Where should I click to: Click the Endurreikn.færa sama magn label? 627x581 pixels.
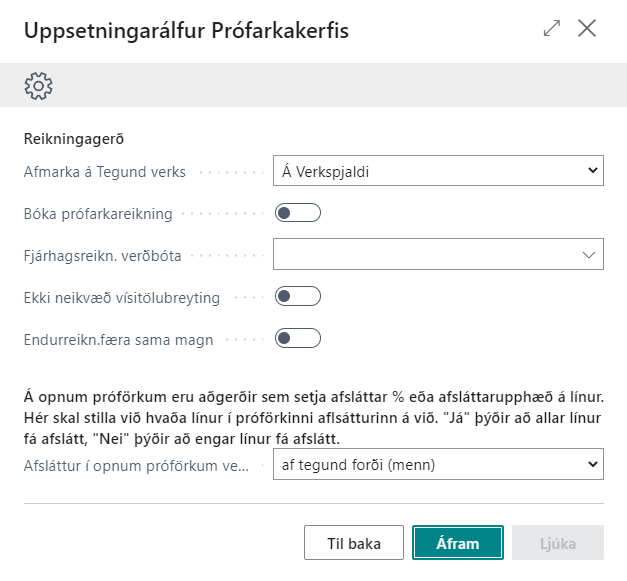pos(118,339)
